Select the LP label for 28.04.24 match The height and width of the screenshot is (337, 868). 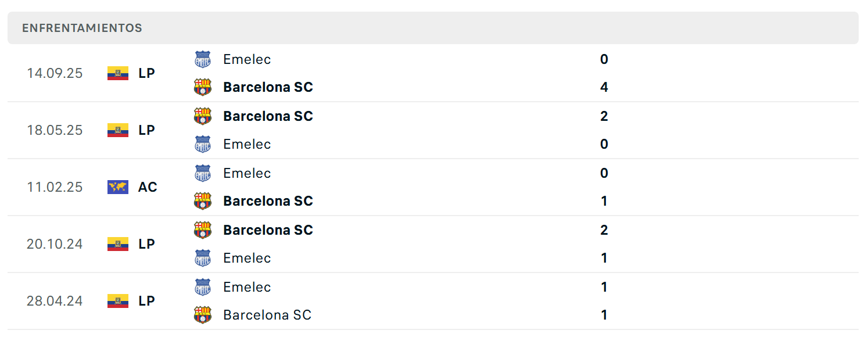click(x=146, y=301)
